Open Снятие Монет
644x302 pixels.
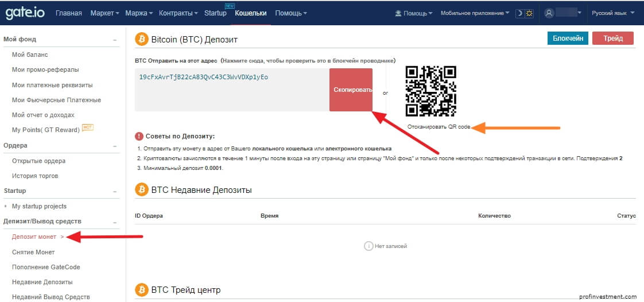(x=33, y=252)
